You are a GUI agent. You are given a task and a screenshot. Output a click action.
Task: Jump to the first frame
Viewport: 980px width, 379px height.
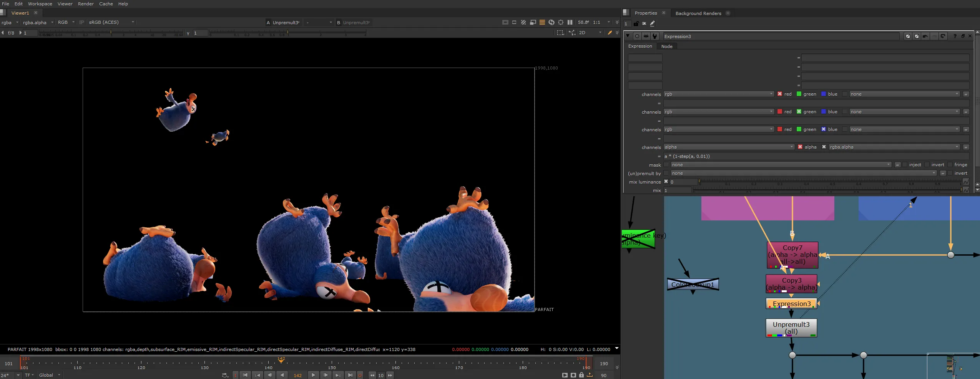(245, 375)
